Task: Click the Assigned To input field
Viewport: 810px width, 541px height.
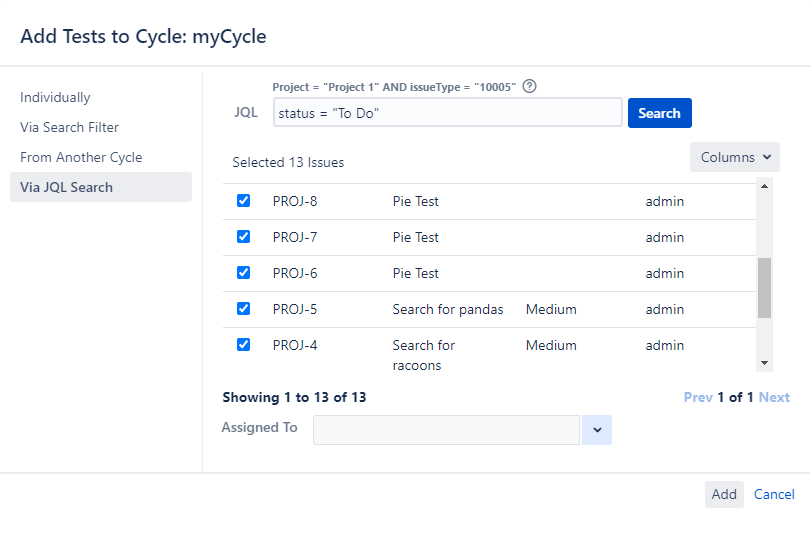Action: (446, 430)
